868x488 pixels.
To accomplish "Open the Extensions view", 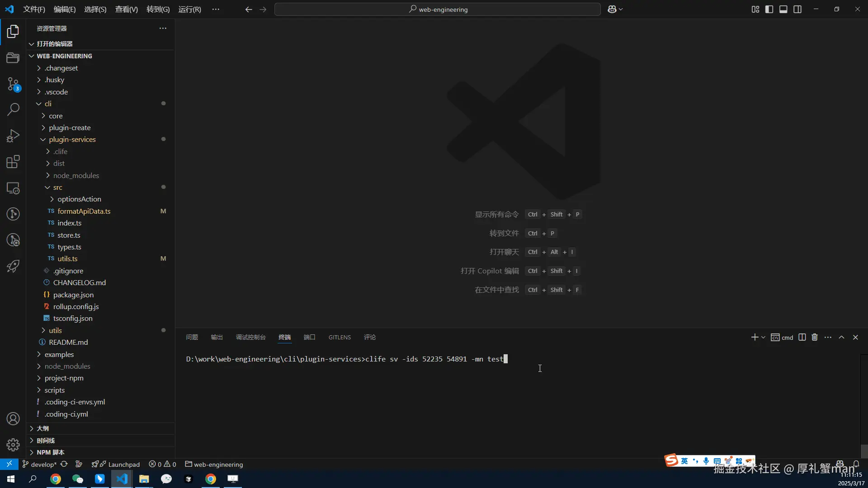I will tap(13, 161).
